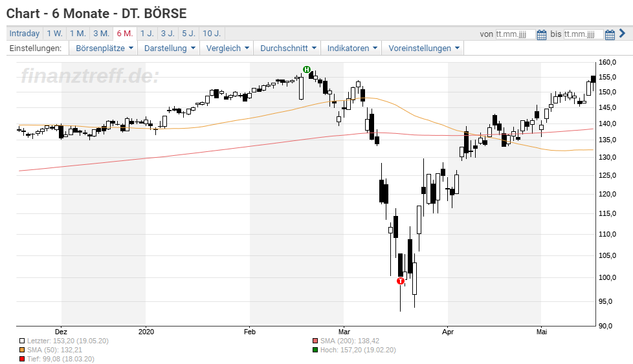Screen dimensions: 633x364
Task: Click the 'SMA (50): 132,21' legend text
Action: (x=54, y=350)
